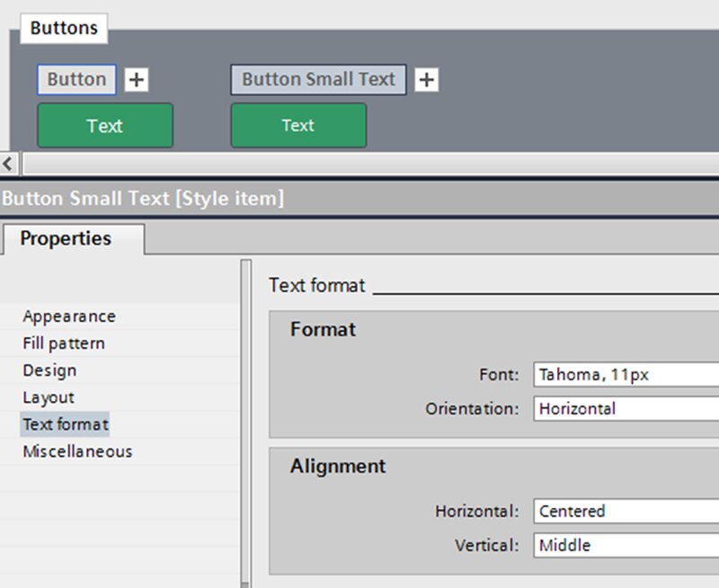The width and height of the screenshot is (719, 588).
Task: Select the Button style item
Action: (76, 80)
